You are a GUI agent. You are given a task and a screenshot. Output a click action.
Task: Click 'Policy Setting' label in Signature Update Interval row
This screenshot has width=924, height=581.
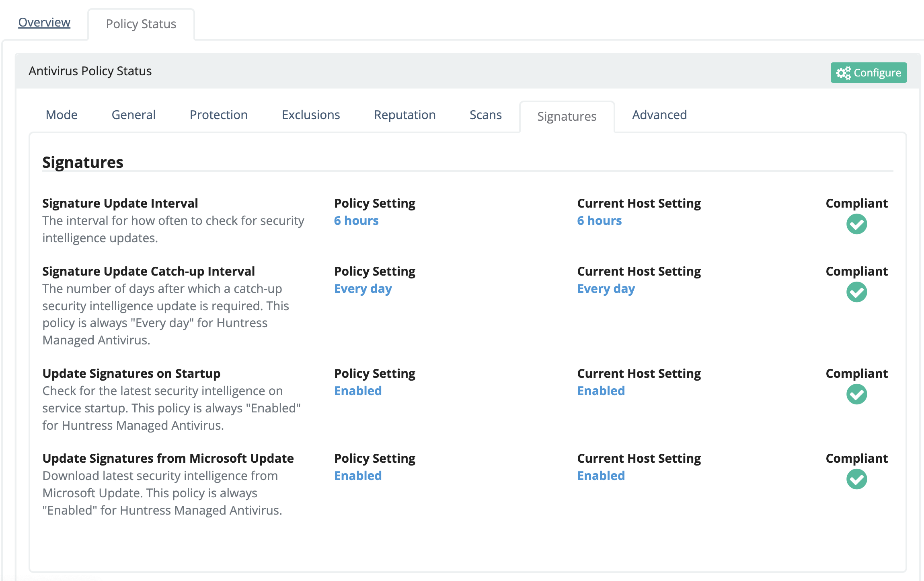375,204
